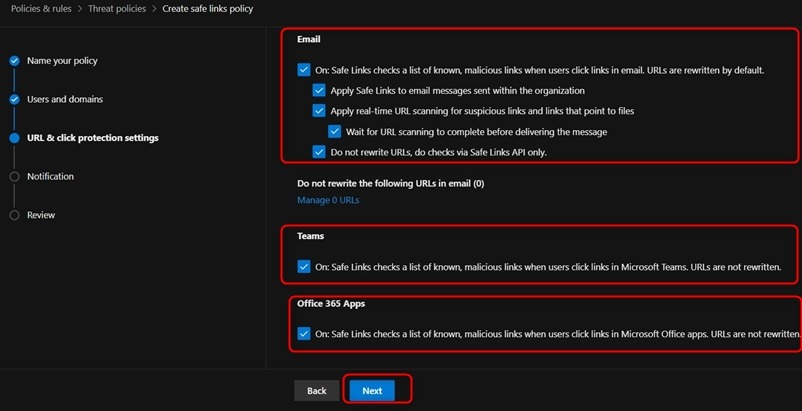Viewport: 802px width, 411px height.
Task: Click the Next button
Action: tap(372, 391)
